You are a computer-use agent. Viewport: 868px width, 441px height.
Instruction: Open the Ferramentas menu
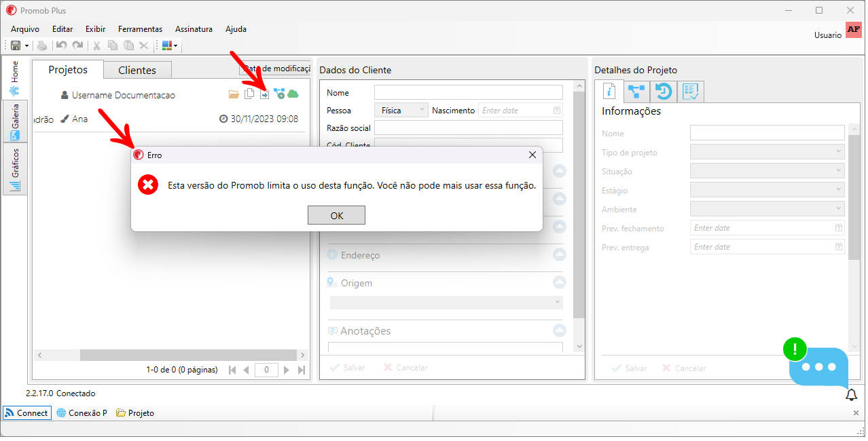[140, 29]
